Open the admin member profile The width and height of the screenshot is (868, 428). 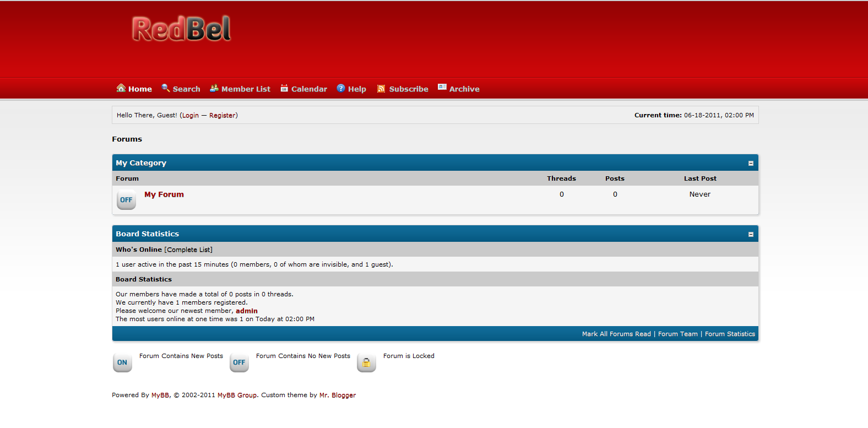pyautogui.click(x=247, y=311)
